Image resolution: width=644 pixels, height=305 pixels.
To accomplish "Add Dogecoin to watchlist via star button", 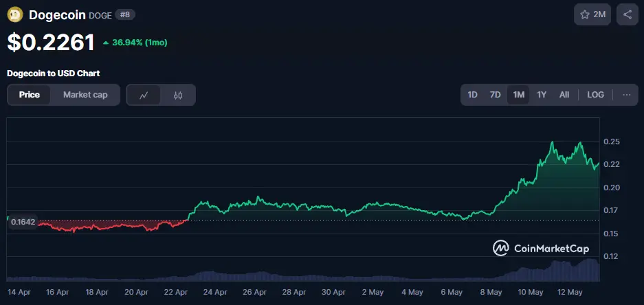I will pos(592,15).
